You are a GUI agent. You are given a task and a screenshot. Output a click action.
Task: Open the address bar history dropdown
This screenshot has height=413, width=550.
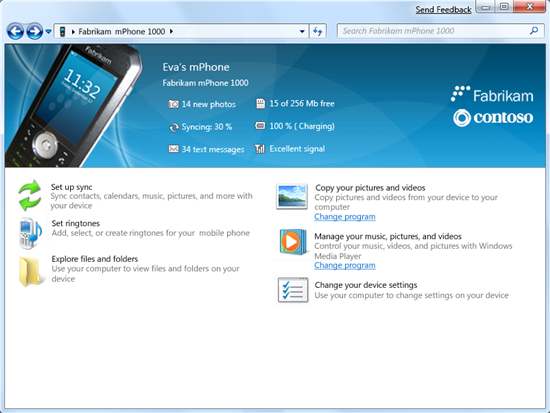point(302,32)
